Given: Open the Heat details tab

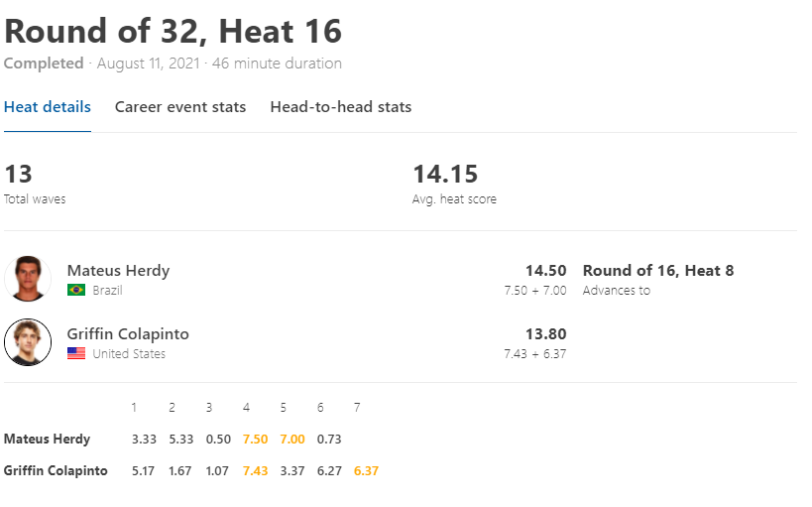Looking at the screenshot, I should [x=48, y=107].
